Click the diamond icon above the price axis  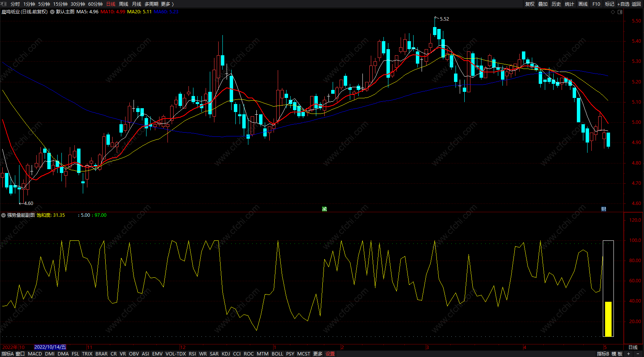coord(613,12)
